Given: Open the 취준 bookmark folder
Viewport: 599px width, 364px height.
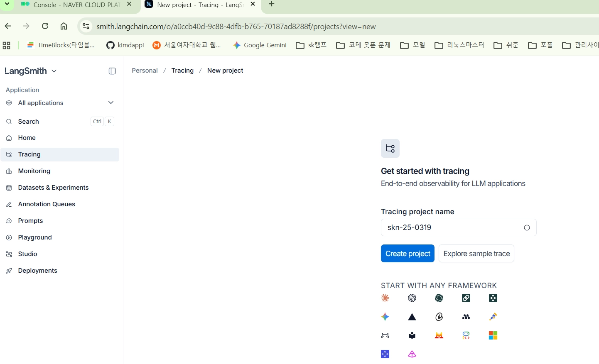Looking at the screenshot, I should [506, 45].
